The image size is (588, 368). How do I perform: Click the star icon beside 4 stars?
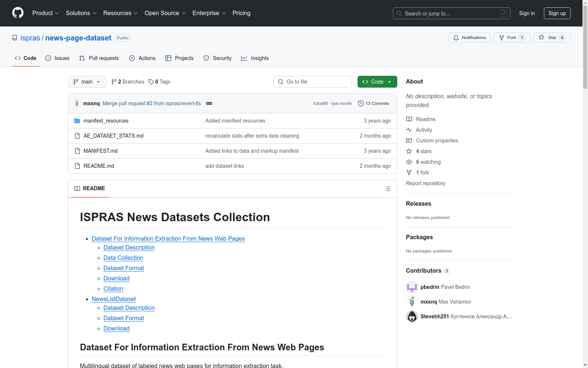point(409,151)
